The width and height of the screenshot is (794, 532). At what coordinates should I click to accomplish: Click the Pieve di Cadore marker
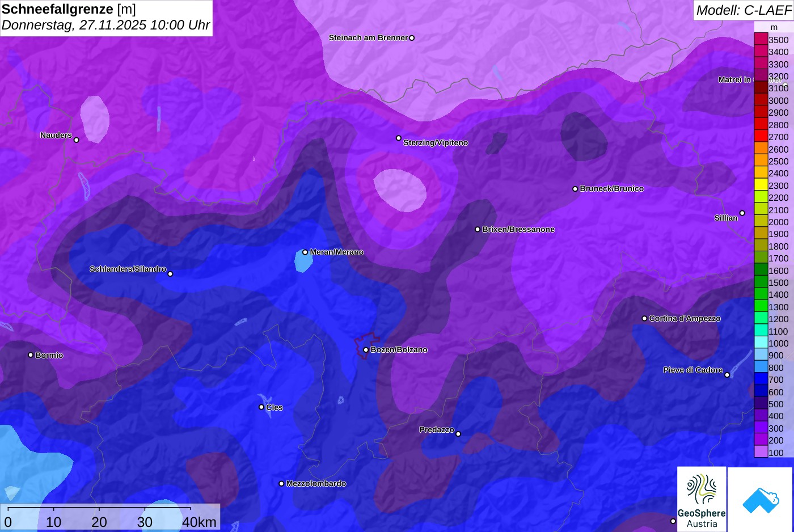pyautogui.click(x=727, y=375)
